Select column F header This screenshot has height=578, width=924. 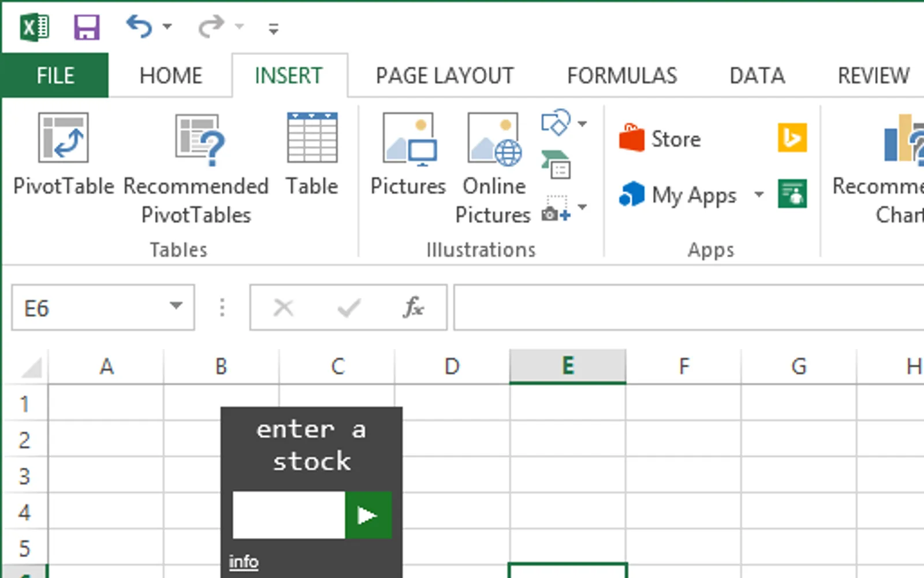(684, 366)
